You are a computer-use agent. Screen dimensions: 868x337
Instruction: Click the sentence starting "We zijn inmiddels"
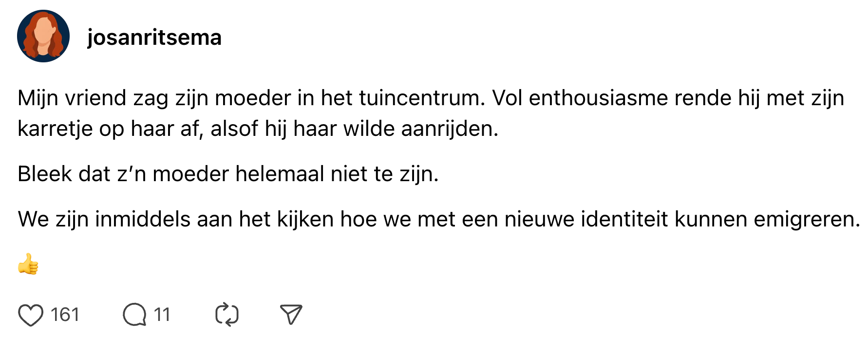point(438,219)
